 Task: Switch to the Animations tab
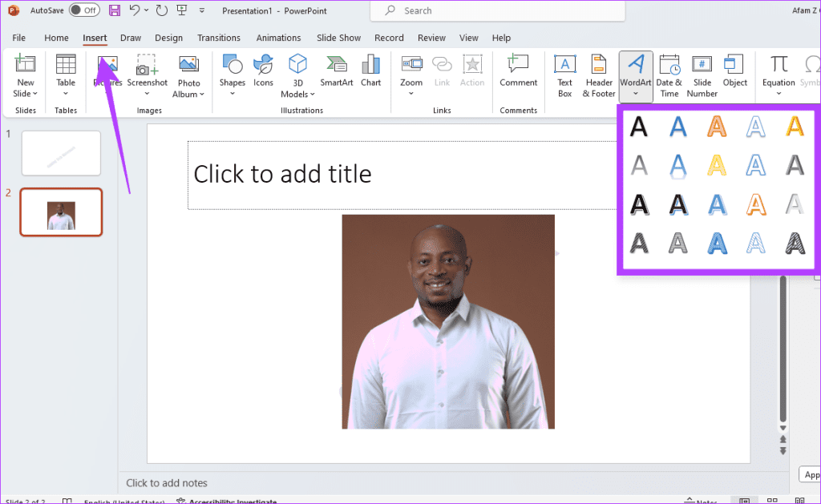[x=278, y=38]
